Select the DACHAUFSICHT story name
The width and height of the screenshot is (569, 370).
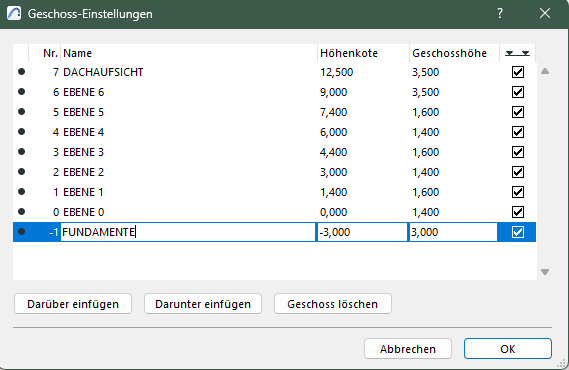pos(103,72)
